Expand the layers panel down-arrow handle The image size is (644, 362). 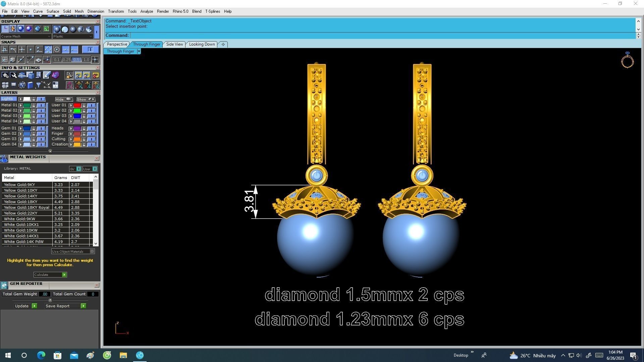pos(50,151)
